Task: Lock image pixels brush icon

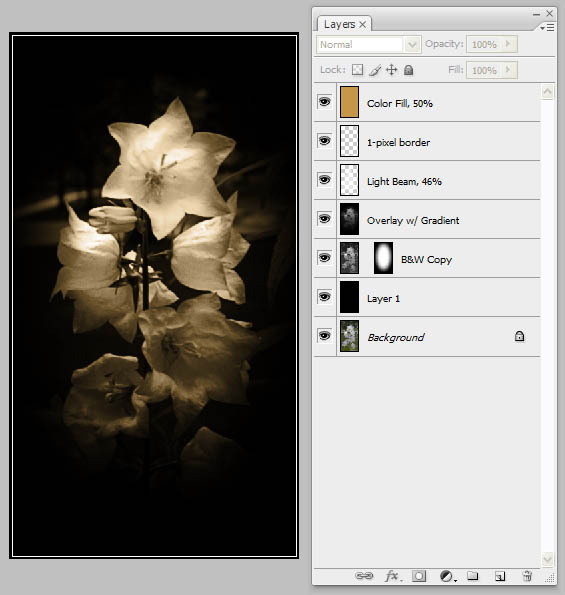Action: tap(375, 70)
